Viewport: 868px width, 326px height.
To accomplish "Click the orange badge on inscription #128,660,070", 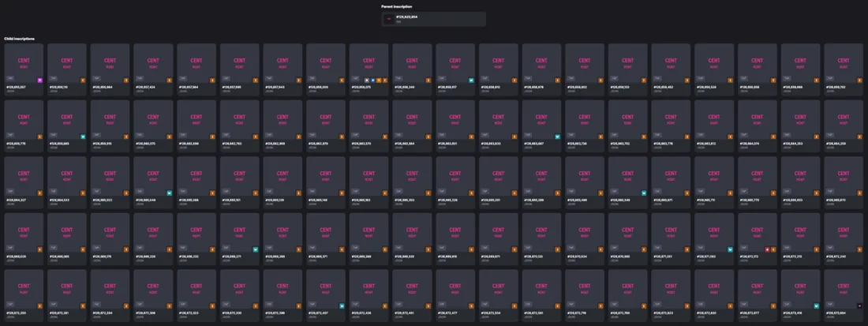I will pyautogui.click(x=170, y=137).
